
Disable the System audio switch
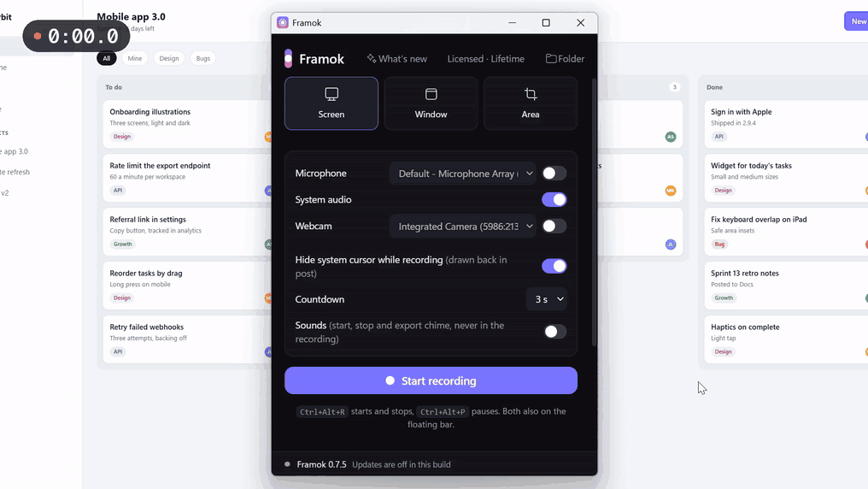point(554,199)
